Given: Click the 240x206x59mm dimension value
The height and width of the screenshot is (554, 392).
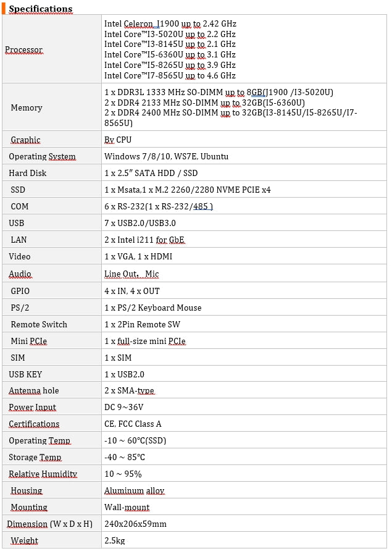Looking at the screenshot, I should tap(135, 524).
